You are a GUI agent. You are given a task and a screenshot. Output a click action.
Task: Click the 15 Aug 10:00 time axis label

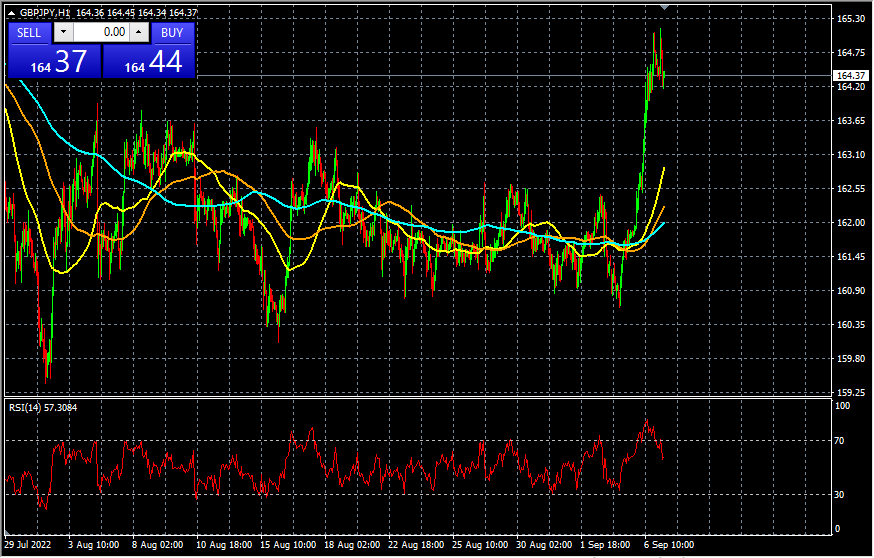(x=288, y=545)
